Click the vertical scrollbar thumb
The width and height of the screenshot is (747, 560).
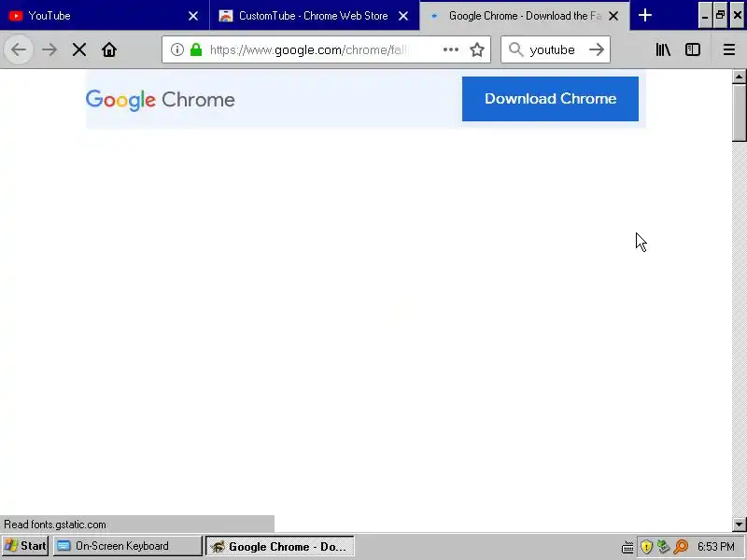(x=739, y=112)
